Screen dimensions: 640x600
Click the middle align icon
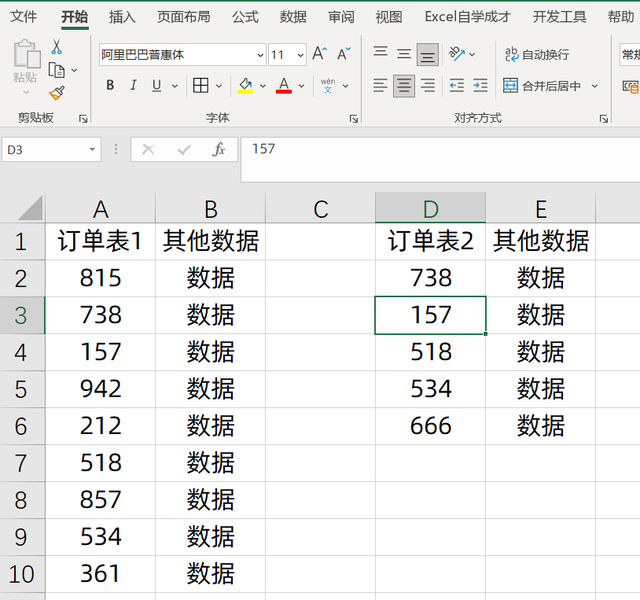pyautogui.click(x=404, y=54)
